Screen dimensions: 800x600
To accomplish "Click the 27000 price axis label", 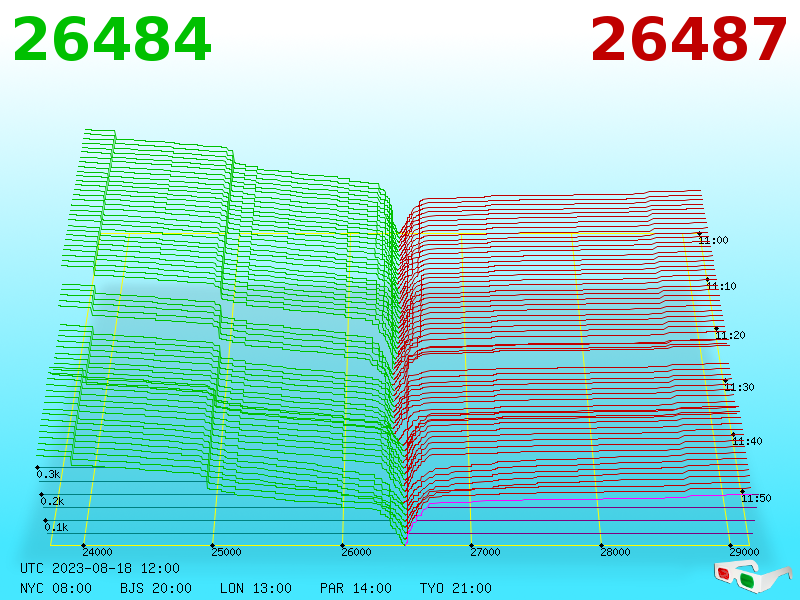I will [x=485, y=552].
